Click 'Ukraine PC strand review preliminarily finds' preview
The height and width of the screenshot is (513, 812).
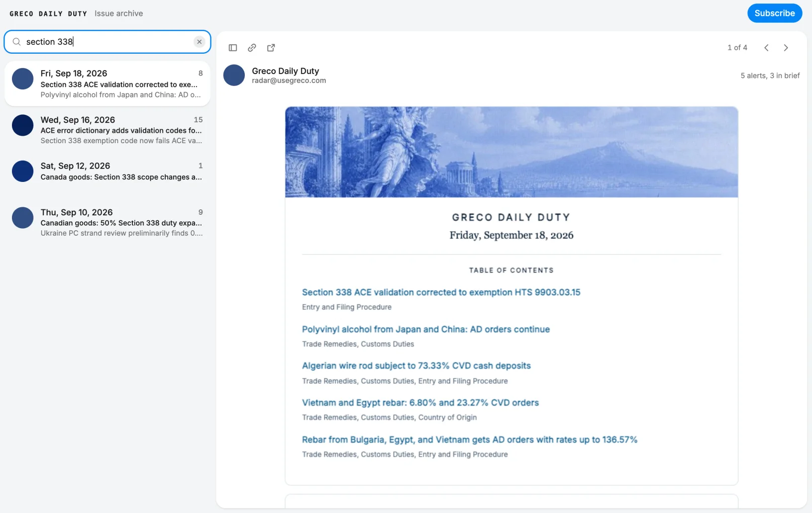click(x=121, y=233)
